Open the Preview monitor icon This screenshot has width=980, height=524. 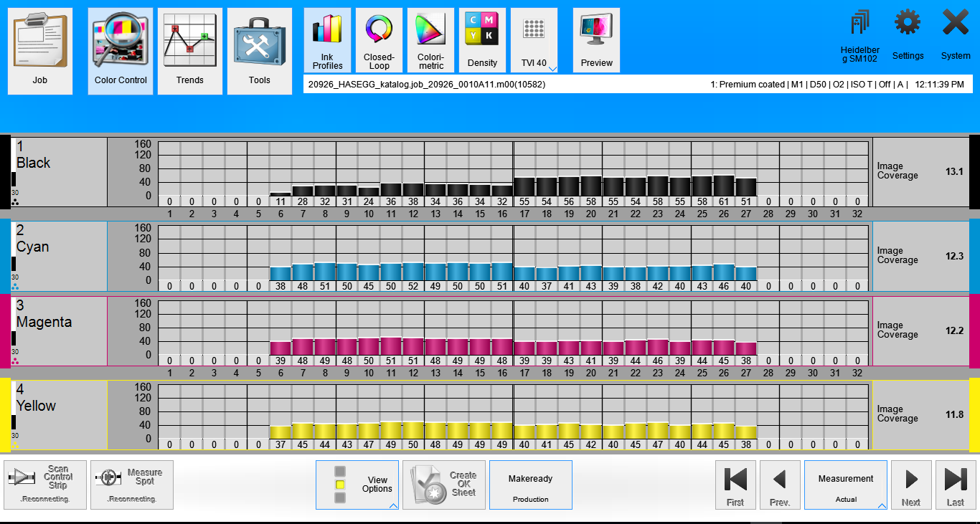pos(596,41)
